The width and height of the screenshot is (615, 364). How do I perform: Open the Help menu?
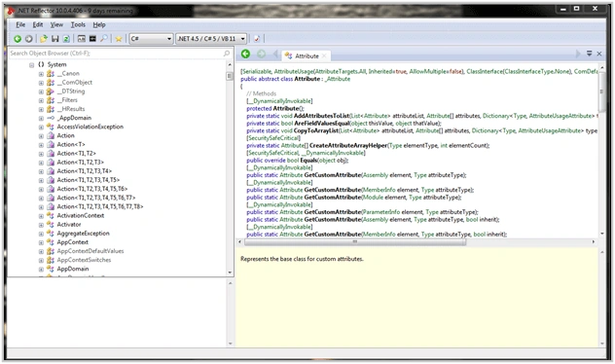pyautogui.click(x=99, y=24)
